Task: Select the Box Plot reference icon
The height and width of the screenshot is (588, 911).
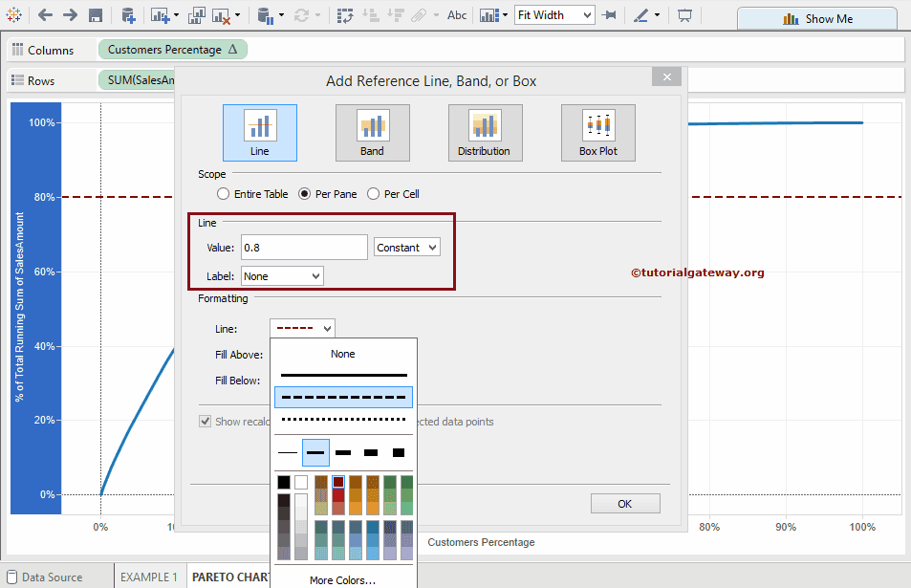Action: click(x=597, y=132)
